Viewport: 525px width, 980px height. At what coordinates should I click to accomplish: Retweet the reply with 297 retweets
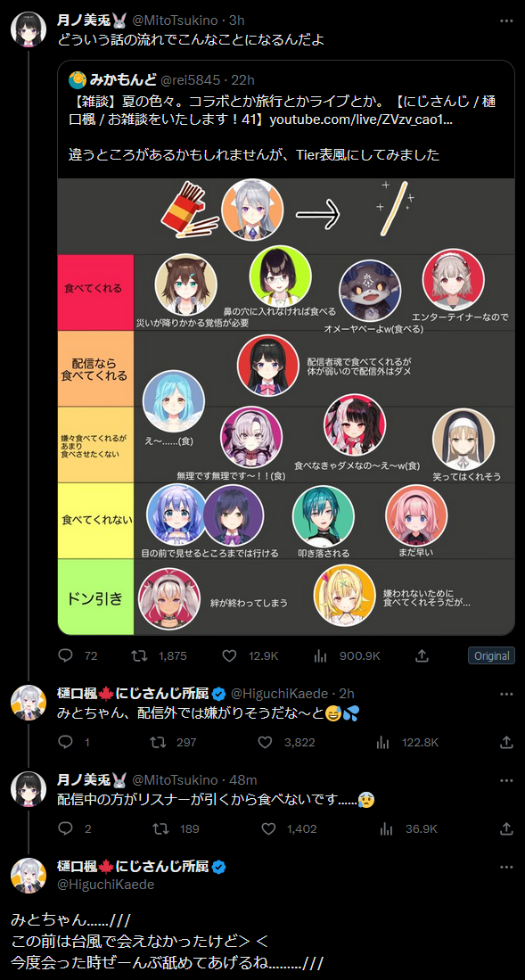pyautogui.click(x=157, y=743)
